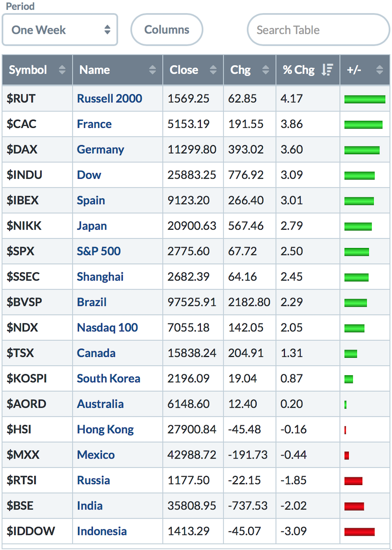Click the +/- column sort arrows
The height and width of the screenshot is (550, 392).
click(379, 70)
